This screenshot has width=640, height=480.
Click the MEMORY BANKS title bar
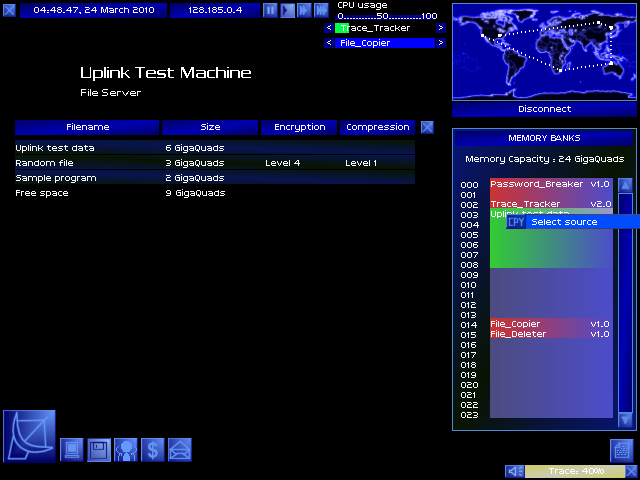(x=544, y=138)
